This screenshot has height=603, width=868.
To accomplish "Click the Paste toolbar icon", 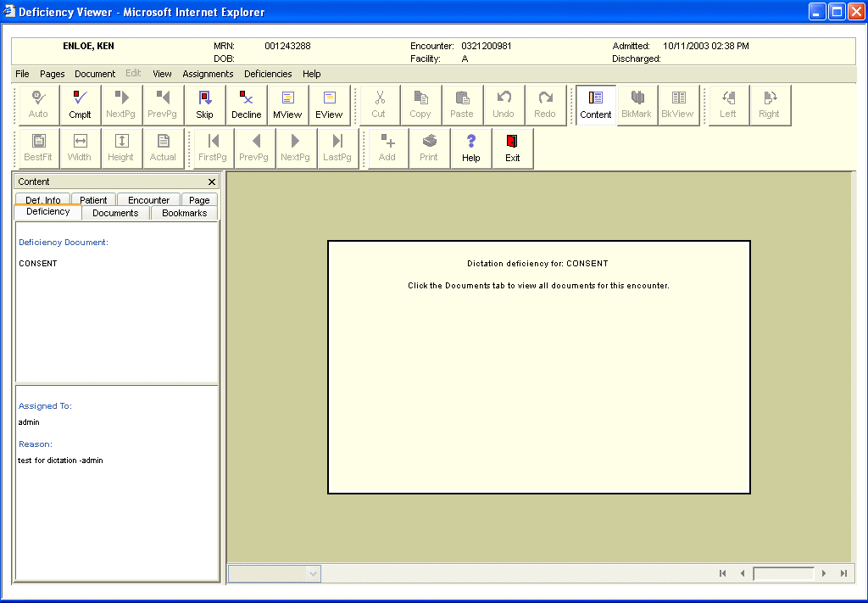I will (462, 105).
